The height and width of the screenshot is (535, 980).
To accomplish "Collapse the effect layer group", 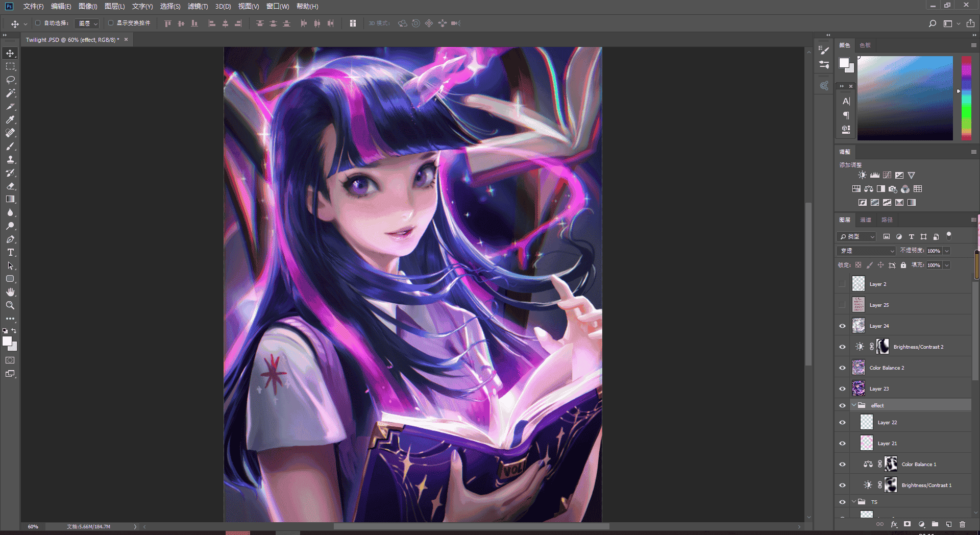I will [854, 405].
